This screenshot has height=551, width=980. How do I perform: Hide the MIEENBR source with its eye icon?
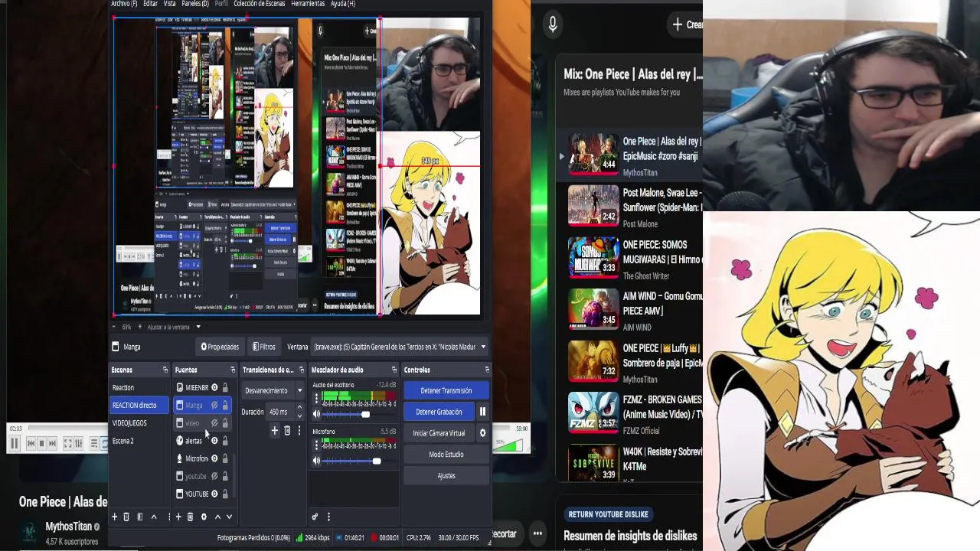214,388
